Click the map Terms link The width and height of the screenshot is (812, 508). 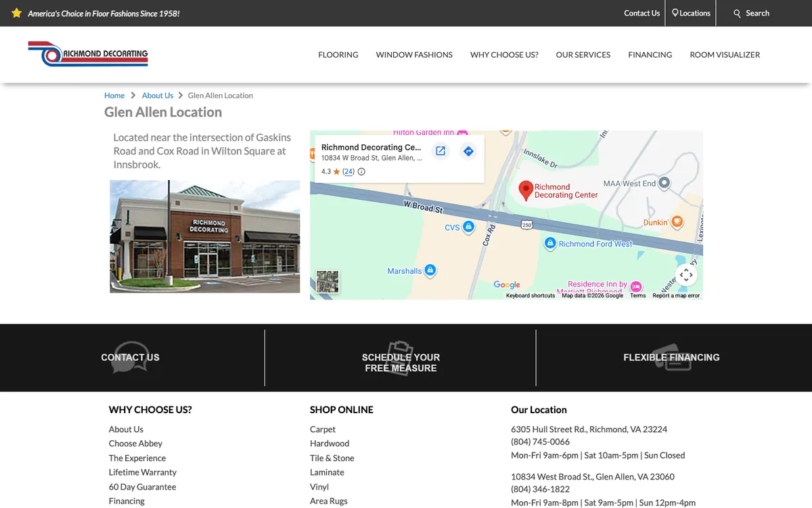(638, 296)
